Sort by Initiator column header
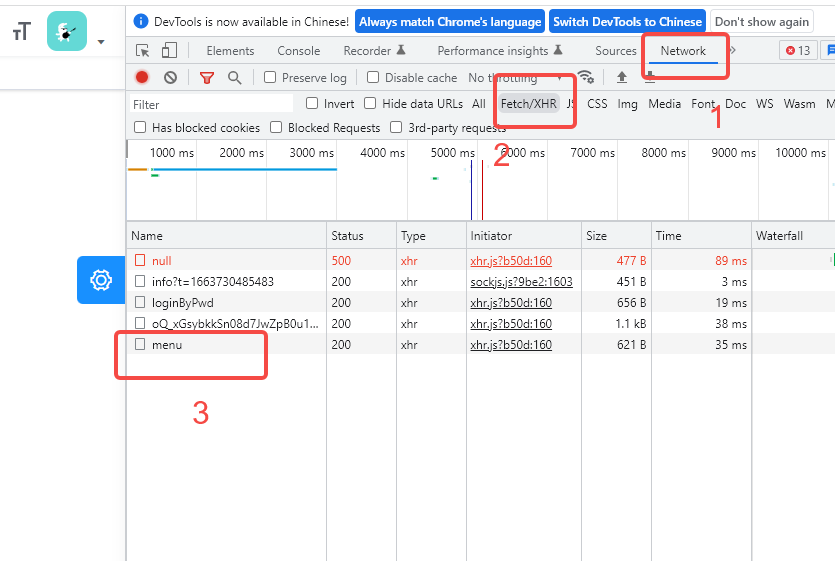This screenshot has height=561, width=835. tap(523, 235)
